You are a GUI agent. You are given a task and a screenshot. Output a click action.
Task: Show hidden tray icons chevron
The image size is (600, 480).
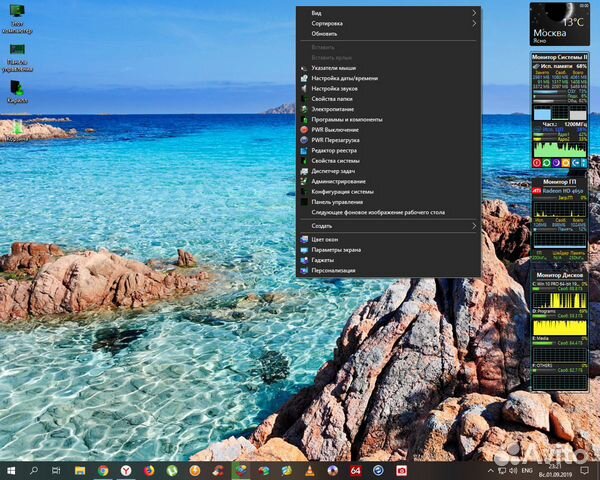coord(491,470)
